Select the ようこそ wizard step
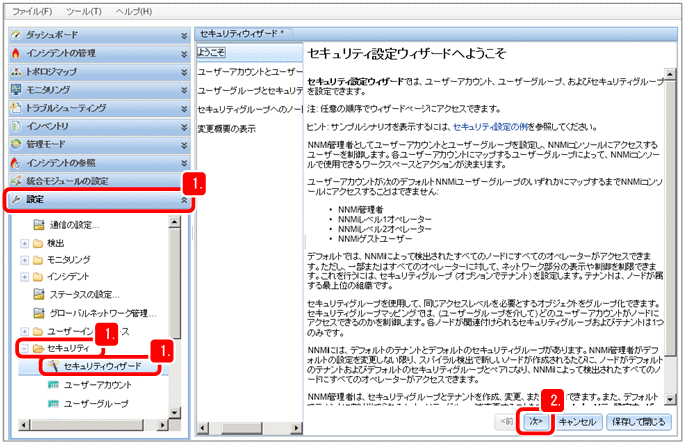 211,52
